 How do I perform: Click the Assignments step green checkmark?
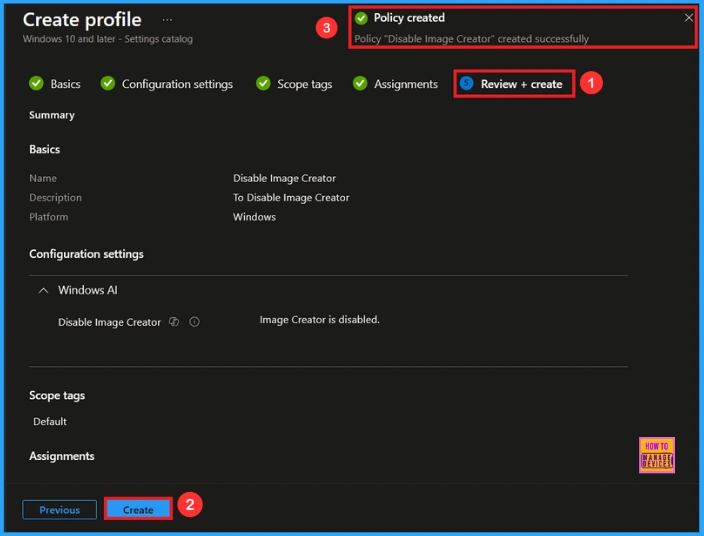[360, 83]
